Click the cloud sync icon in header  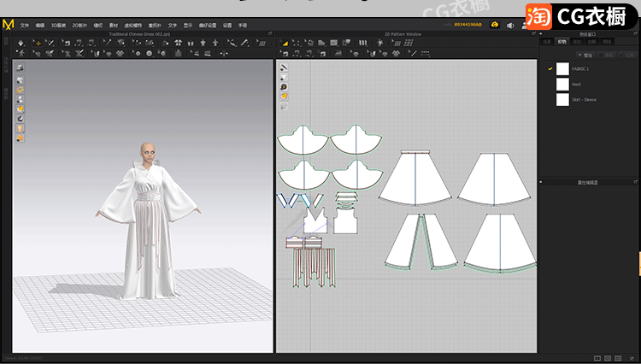click(x=494, y=25)
